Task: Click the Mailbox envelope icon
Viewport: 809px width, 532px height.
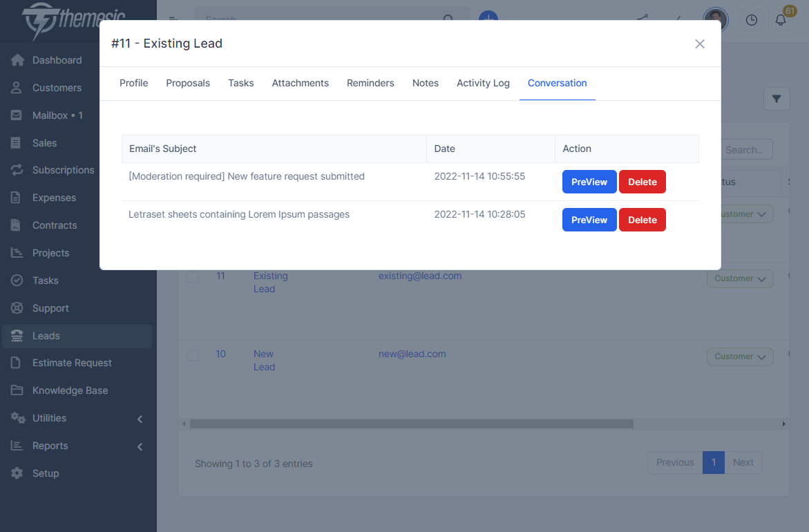Action: pos(17,115)
